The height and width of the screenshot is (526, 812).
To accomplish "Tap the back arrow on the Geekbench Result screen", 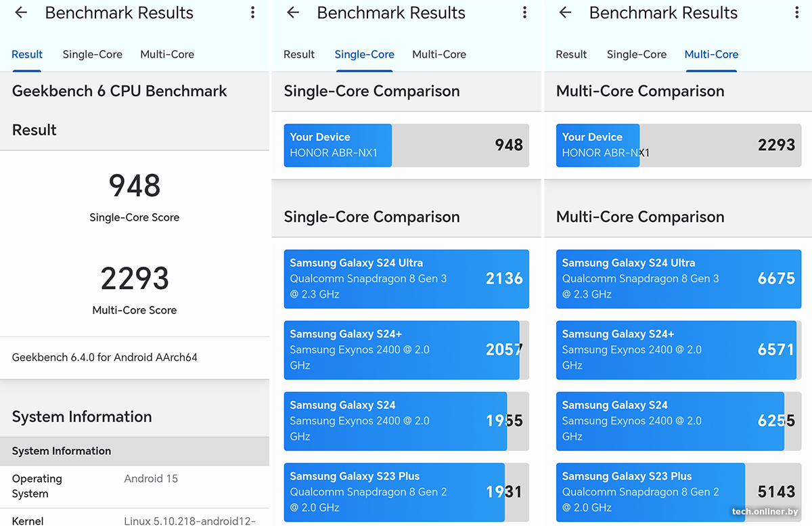I will click(21, 13).
